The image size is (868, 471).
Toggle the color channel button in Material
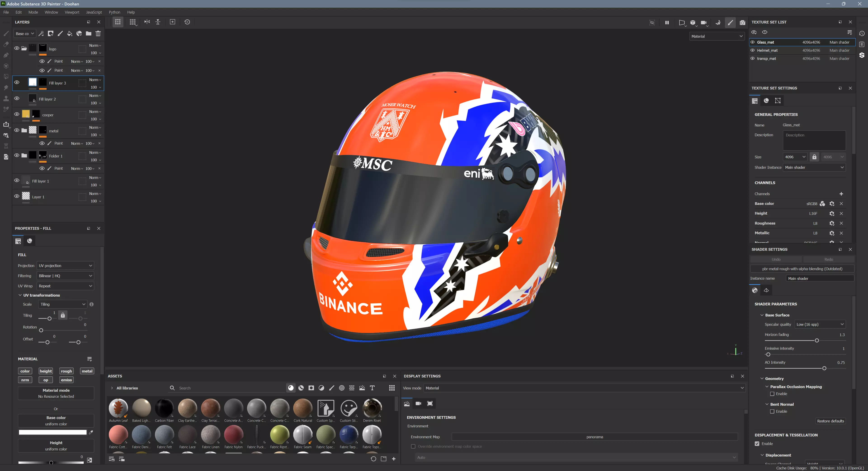pos(25,371)
